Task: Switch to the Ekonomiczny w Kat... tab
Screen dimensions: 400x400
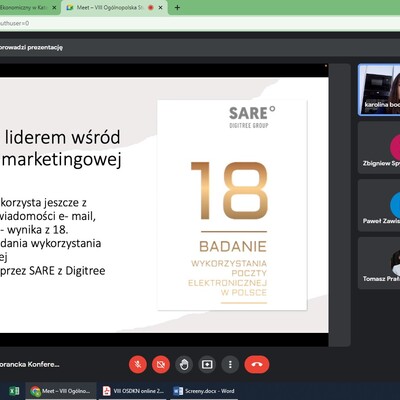Action: [x=28, y=7]
